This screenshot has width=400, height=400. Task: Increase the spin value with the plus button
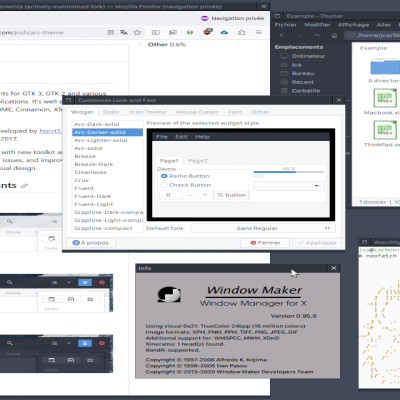(205, 195)
